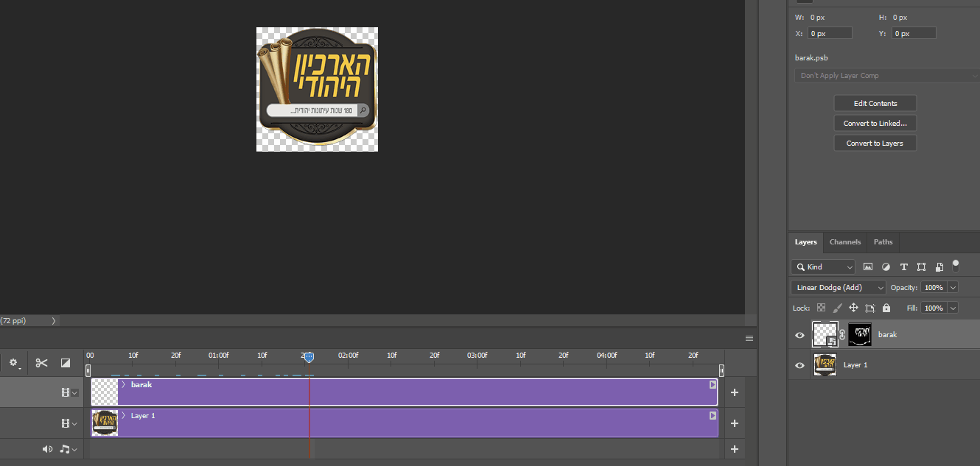This screenshot has height=466, width=980.
Task: Switch to the Paths tab
Action: point(883,242)
